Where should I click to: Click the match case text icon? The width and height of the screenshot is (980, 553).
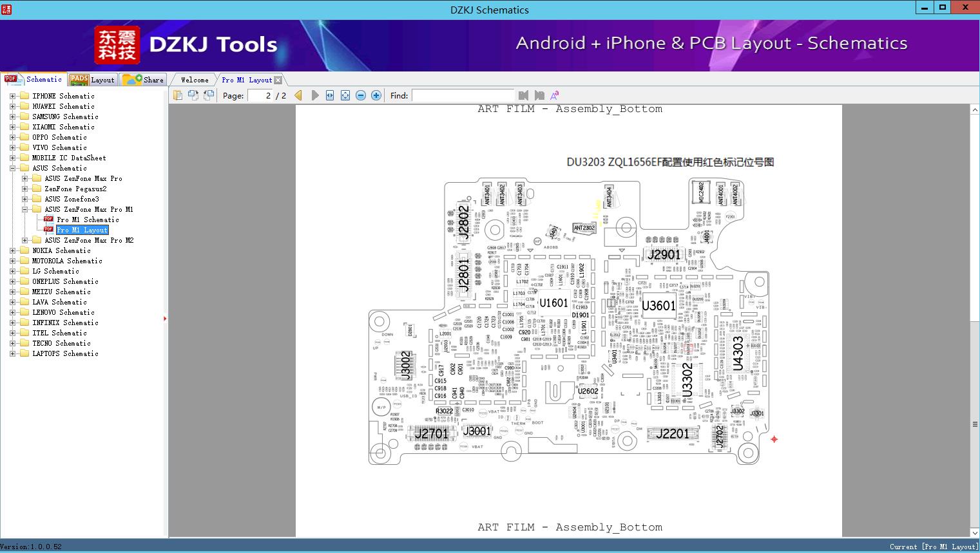554,95
